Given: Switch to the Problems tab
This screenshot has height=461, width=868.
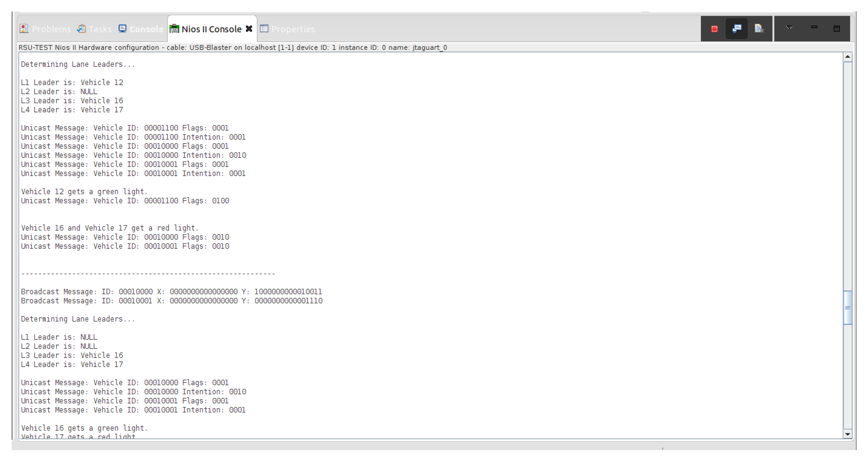Looking at the screenshot, I should click(x=51, y=29).
